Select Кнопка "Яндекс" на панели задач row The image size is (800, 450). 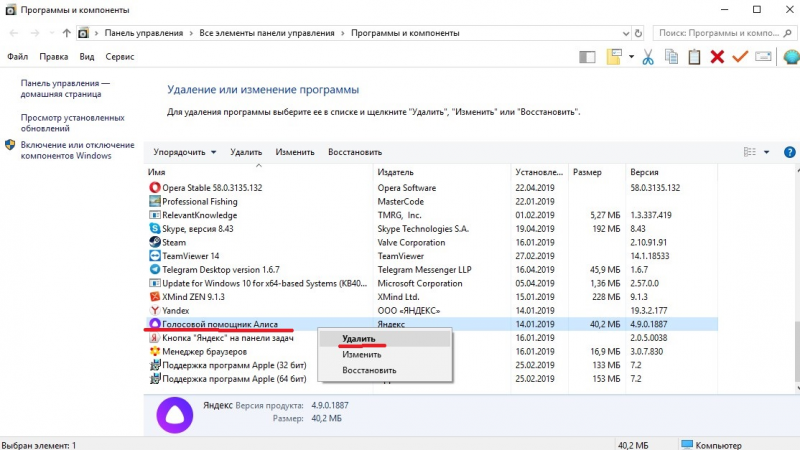point(431,338)
